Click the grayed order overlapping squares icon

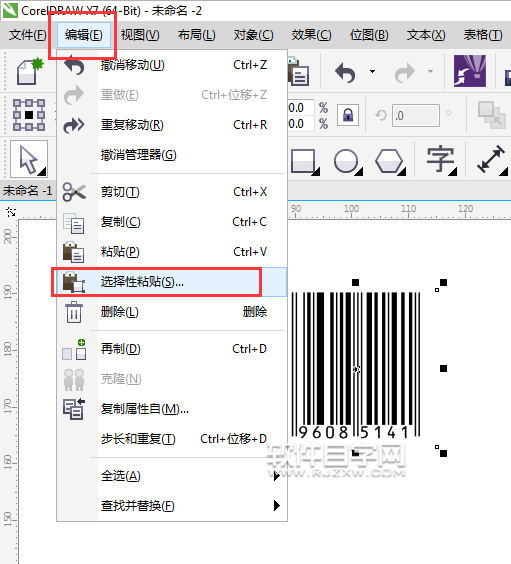[491, 115]
